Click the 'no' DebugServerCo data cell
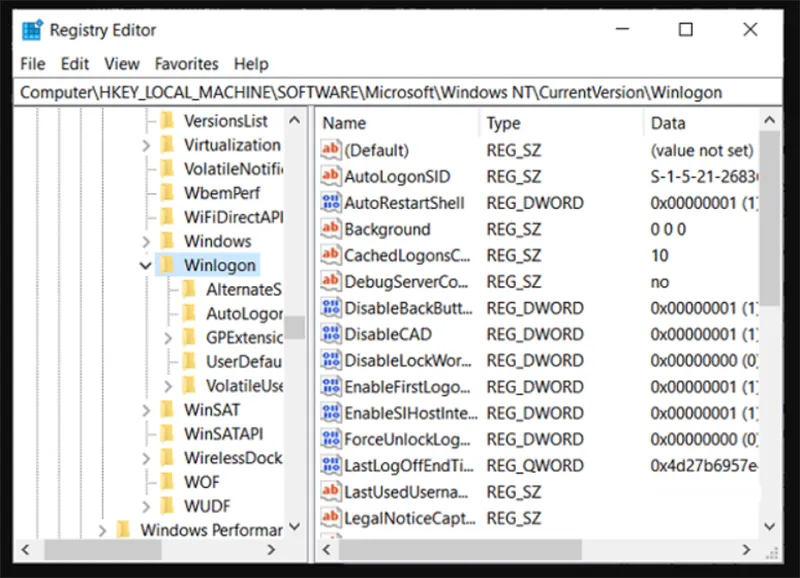This screenshot has width=800, height=578. (660, 282)
